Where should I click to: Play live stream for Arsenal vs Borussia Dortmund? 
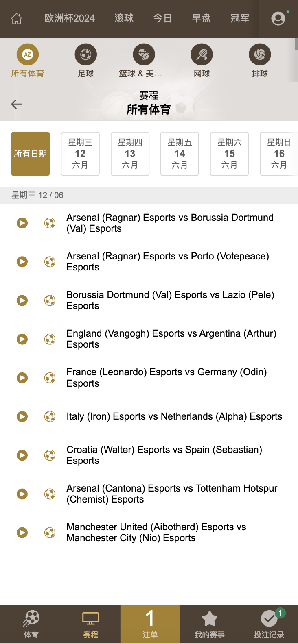point(22,223)
